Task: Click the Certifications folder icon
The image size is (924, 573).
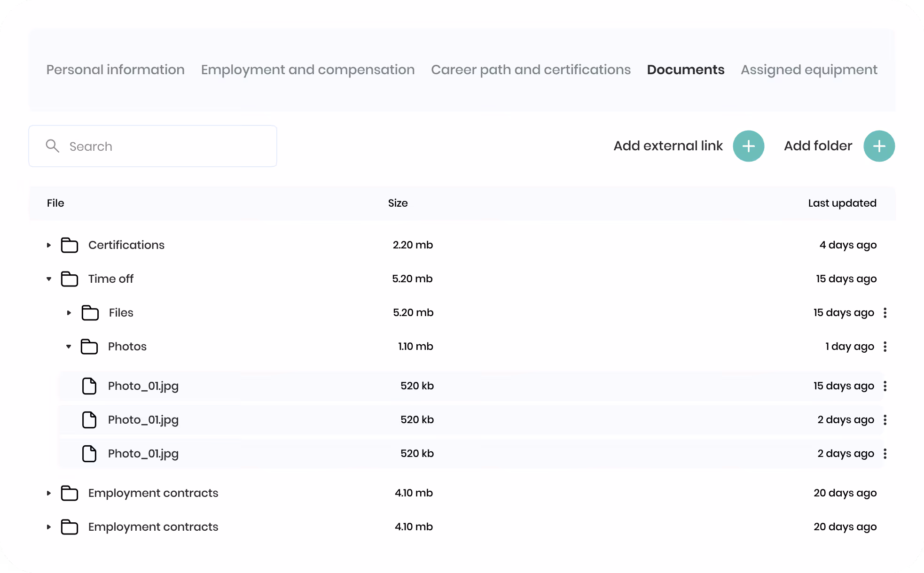Action: point(70,245)
